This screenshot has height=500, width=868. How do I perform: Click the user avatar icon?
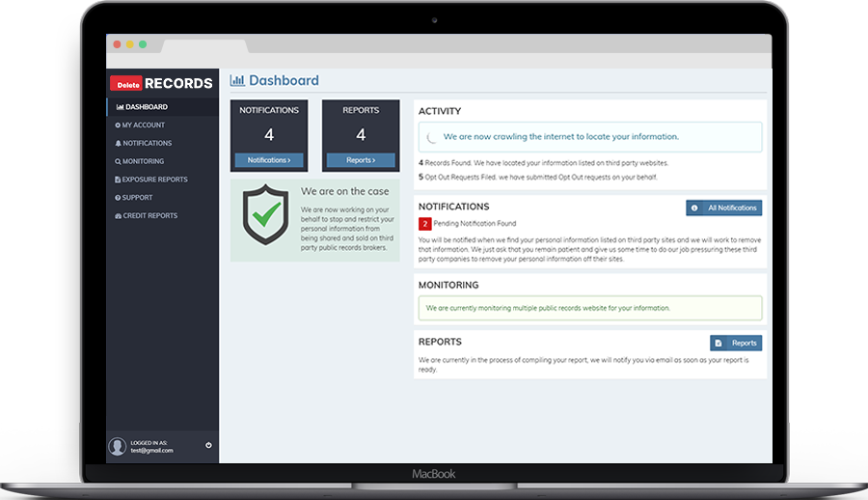pyautogui.click(x=118, y=446)
